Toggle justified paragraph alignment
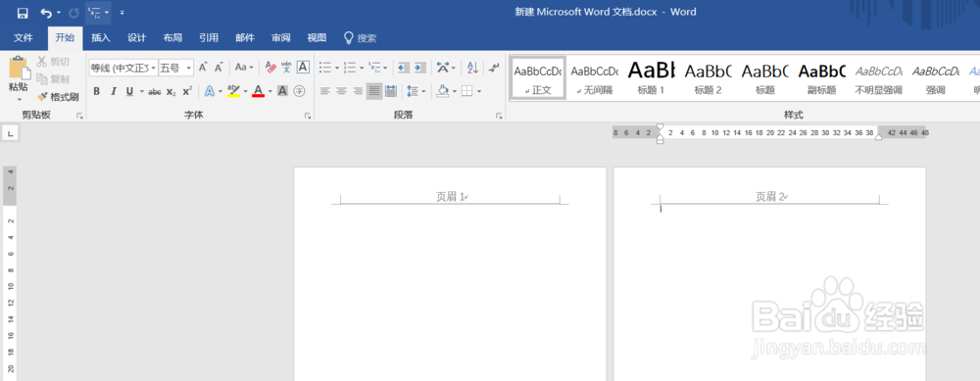 coord(373,91)
